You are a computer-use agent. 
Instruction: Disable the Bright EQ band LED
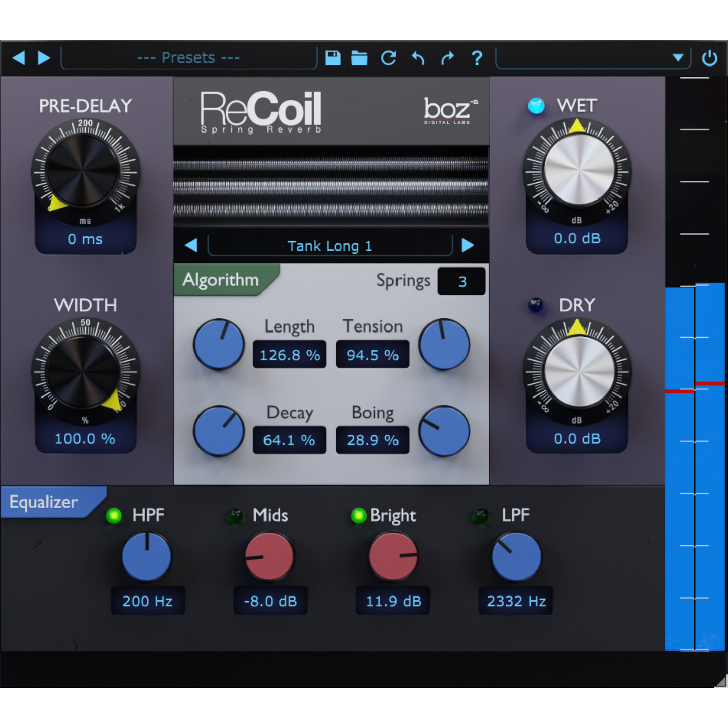coord(358,516)
